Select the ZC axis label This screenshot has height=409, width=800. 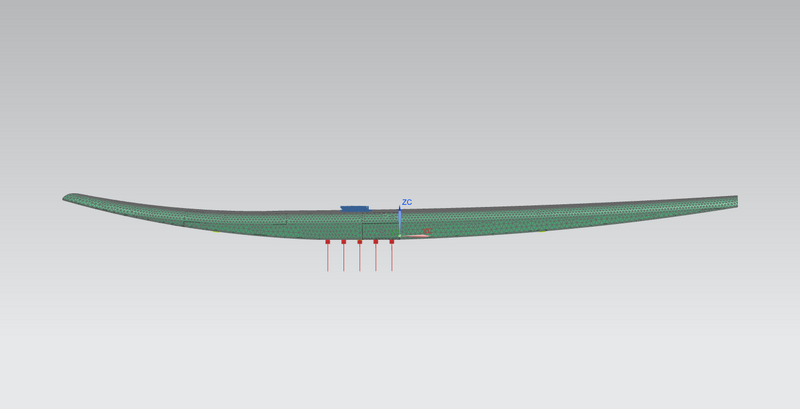click(407, 202)
